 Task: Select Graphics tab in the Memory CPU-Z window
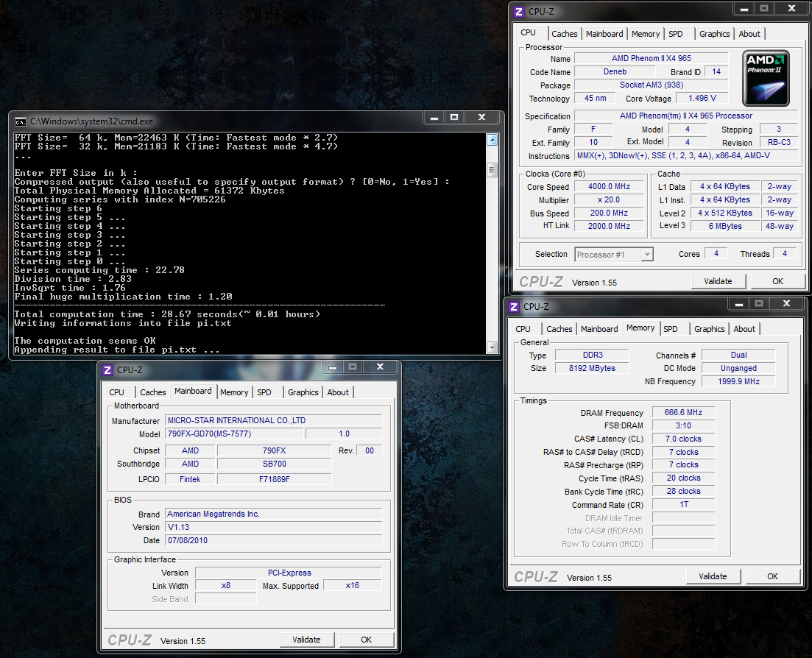709,329
